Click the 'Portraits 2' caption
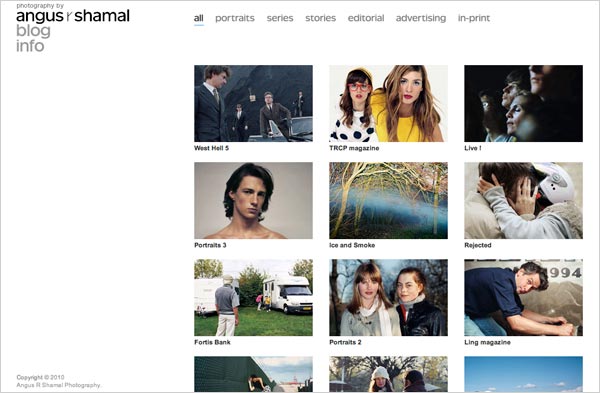The image size is (600, 393). (345, 342)
